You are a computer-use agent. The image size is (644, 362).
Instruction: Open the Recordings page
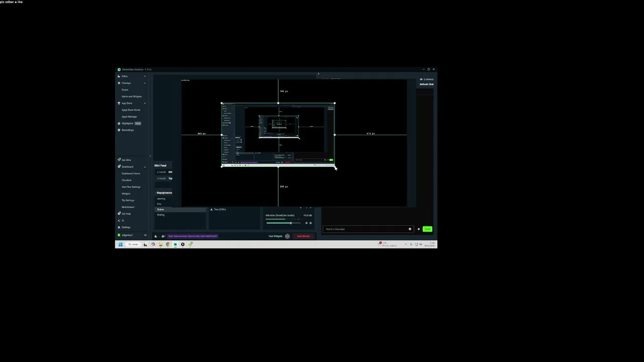[127, 130]
